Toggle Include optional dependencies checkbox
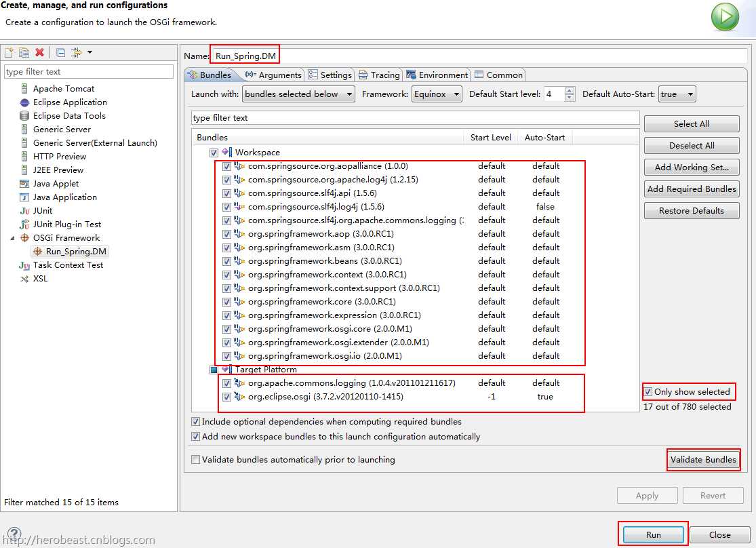 (195, 422)
